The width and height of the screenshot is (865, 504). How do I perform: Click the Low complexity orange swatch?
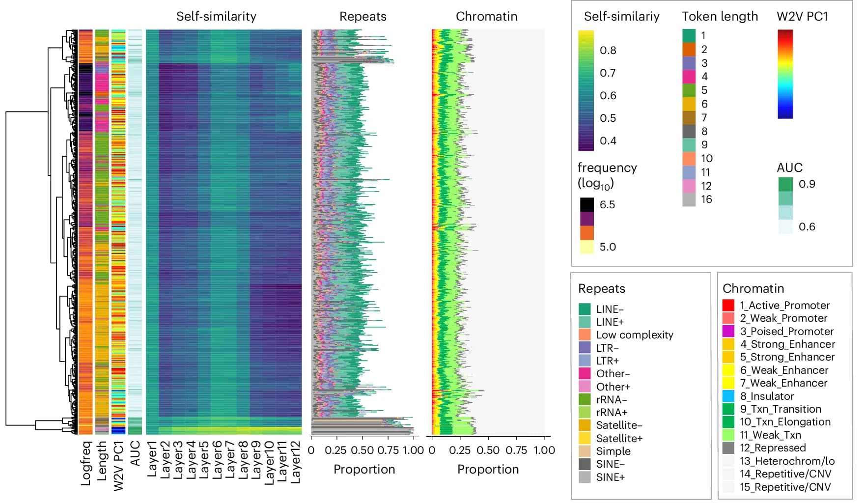(x=585, y=335)
